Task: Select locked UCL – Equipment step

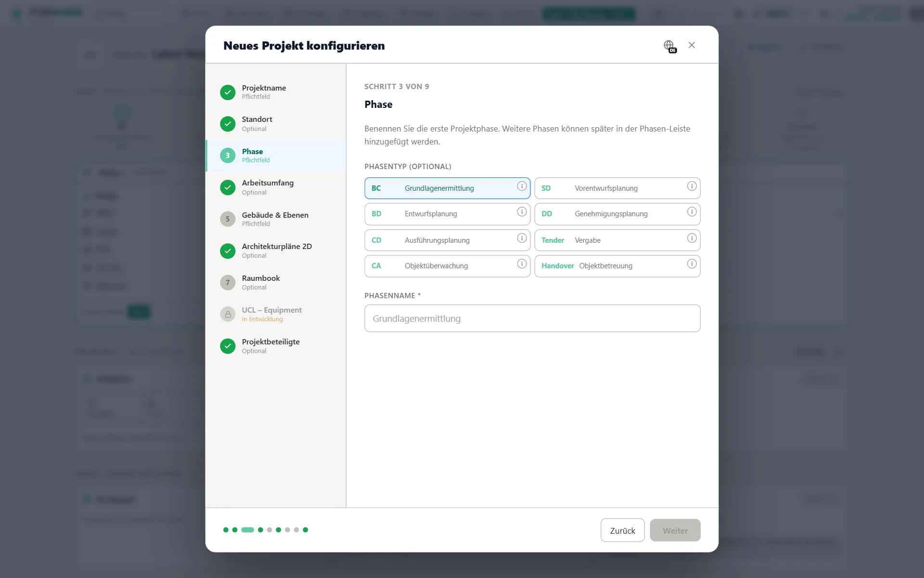Action: [x=276, y=314]
